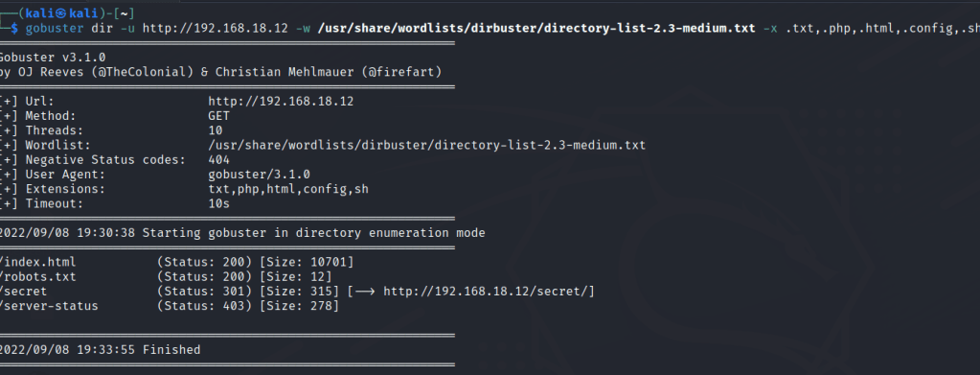Click the Extensions list txt,php,html,config,sh

point(288,189)
